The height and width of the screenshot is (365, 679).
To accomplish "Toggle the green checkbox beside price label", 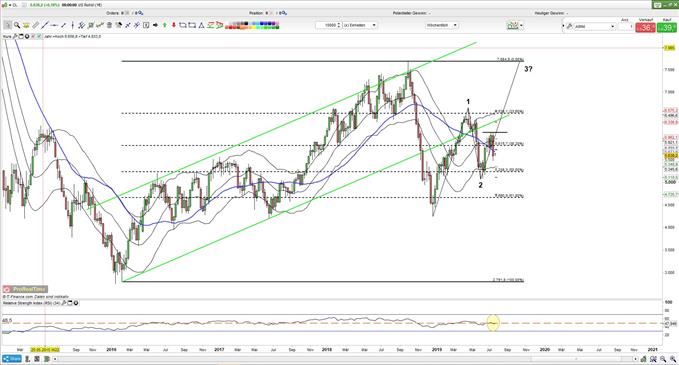I will coord(39,36).
